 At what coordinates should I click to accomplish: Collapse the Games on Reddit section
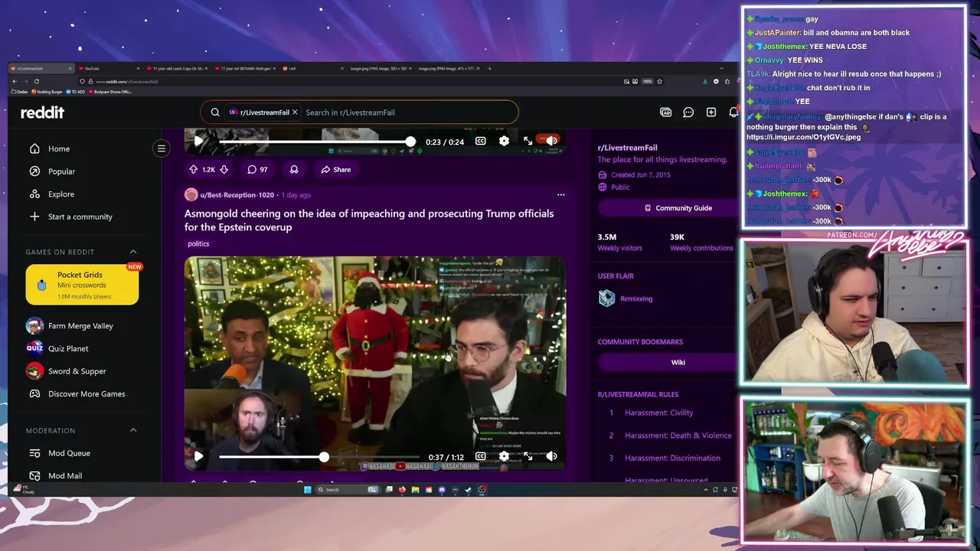[x=133, y=252]
